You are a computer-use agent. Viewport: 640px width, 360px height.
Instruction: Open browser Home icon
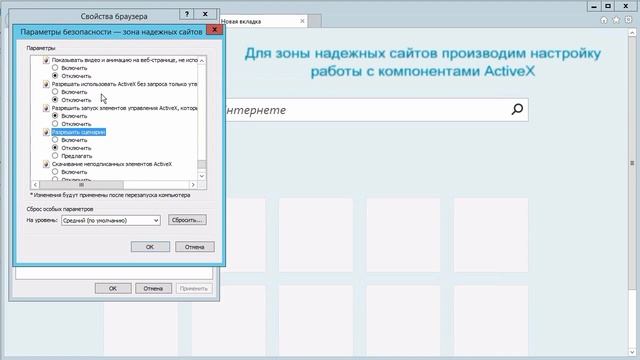coord(604,20)
